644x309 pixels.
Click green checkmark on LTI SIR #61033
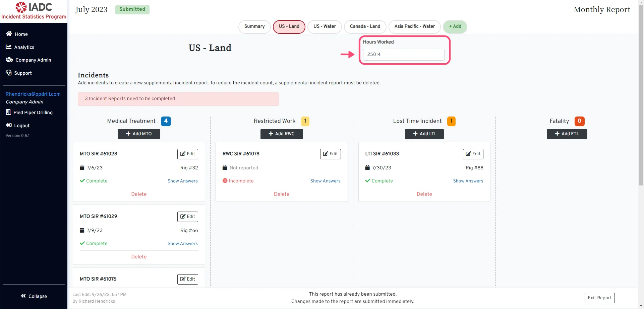point(368,181)
